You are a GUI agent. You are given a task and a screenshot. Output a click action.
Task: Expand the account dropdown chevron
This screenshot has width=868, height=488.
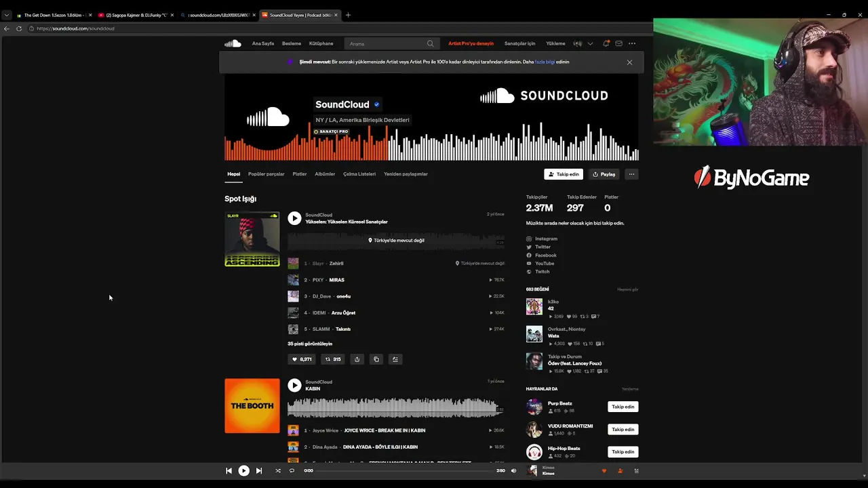(x=590, y=43)
